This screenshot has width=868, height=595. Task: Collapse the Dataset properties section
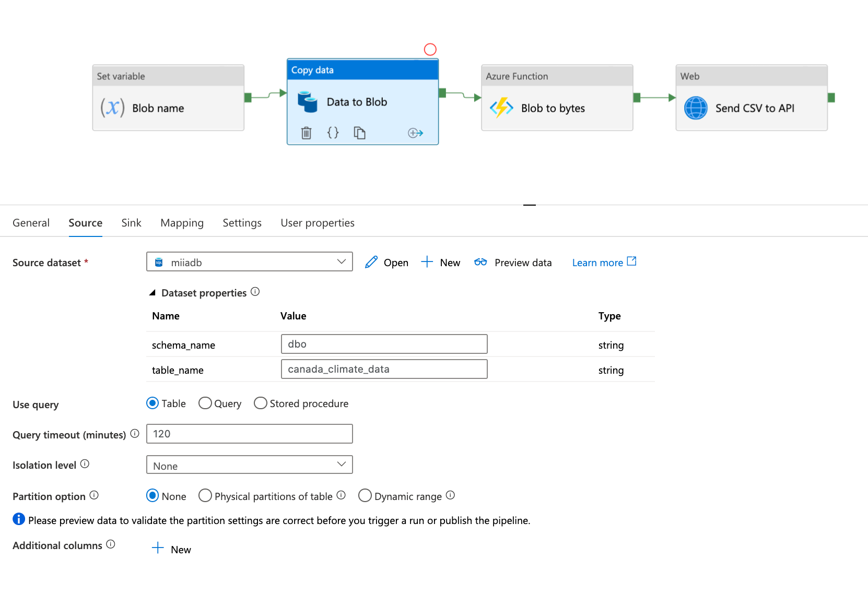click(153, 293)
